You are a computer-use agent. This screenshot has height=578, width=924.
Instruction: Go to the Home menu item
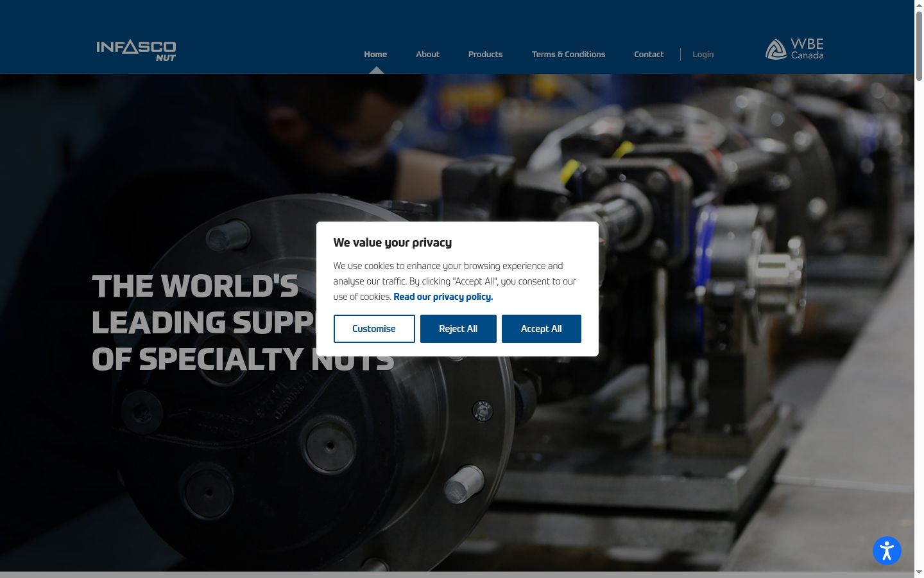(375, 54)
